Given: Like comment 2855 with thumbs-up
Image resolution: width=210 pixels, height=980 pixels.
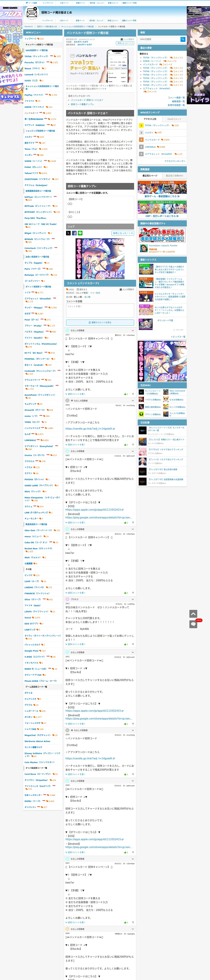Looking at the screenshot, I should [x=126, y=523].
